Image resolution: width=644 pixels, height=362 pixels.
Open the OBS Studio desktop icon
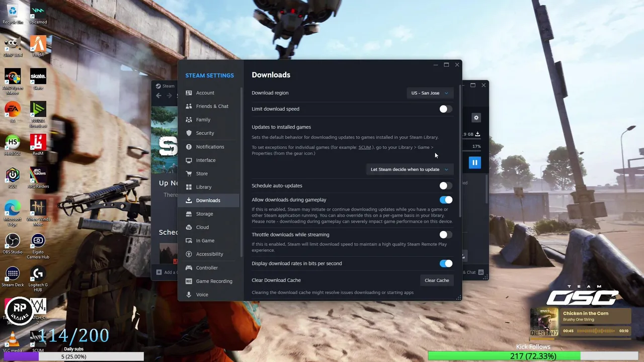tap(13, 243)
